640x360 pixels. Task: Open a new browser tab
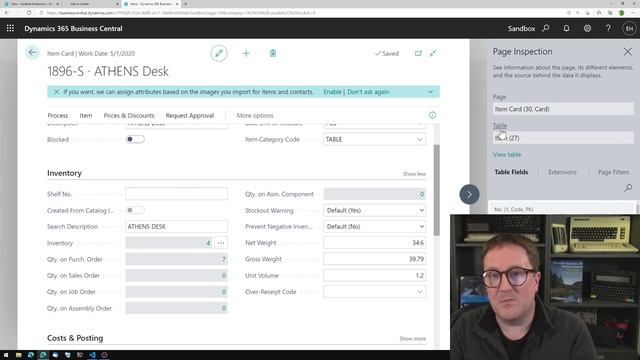tap(185, 4)
